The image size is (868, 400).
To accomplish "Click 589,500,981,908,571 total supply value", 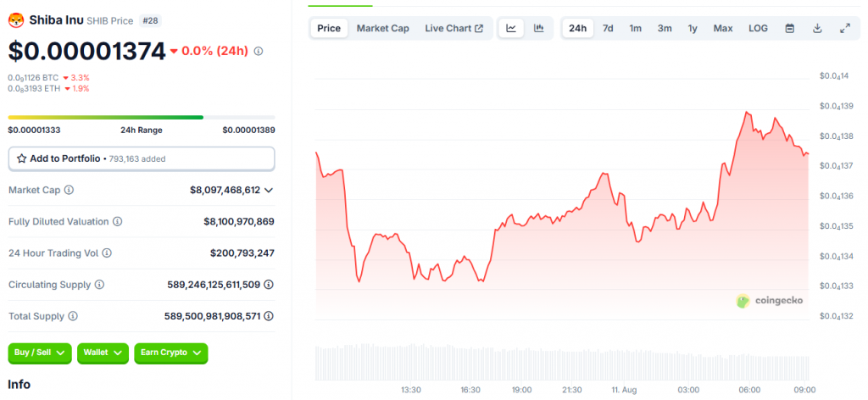I will point(212,316).
